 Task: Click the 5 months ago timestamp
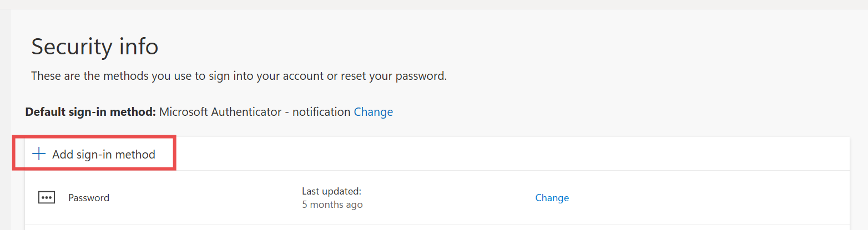(x=332, y=205)
